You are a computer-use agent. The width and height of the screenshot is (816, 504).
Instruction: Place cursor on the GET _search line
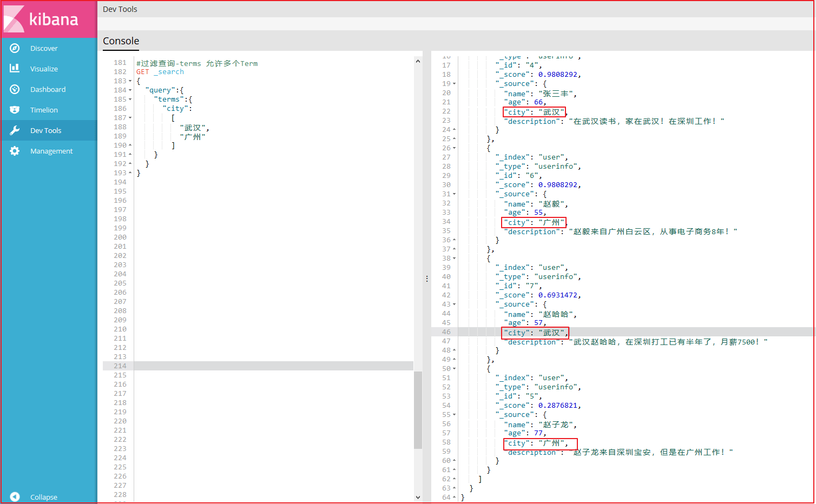point(160,72)
